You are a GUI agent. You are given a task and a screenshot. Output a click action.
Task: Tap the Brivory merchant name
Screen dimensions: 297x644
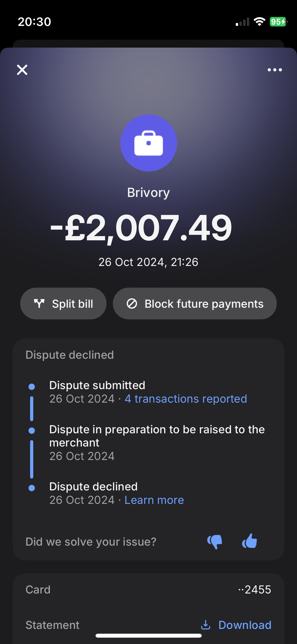click(148, 192)
